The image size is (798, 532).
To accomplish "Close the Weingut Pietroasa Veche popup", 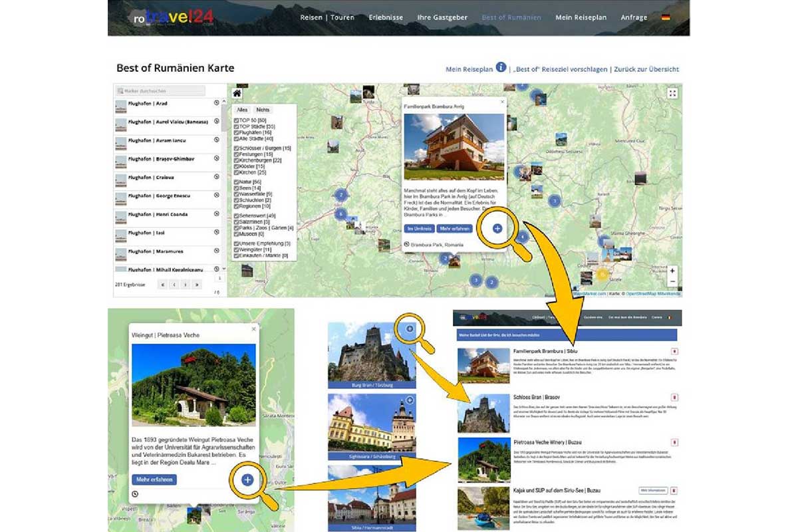I will tap(253, 329).
